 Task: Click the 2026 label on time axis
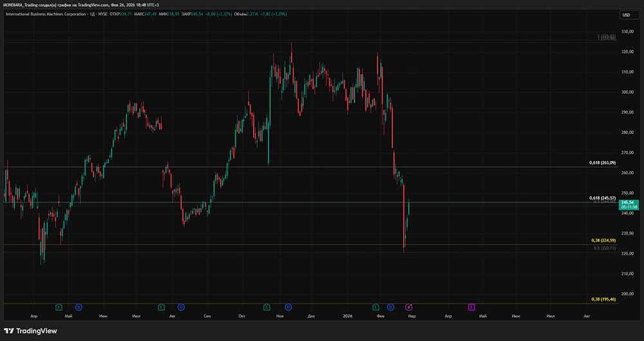coord(348,317)
